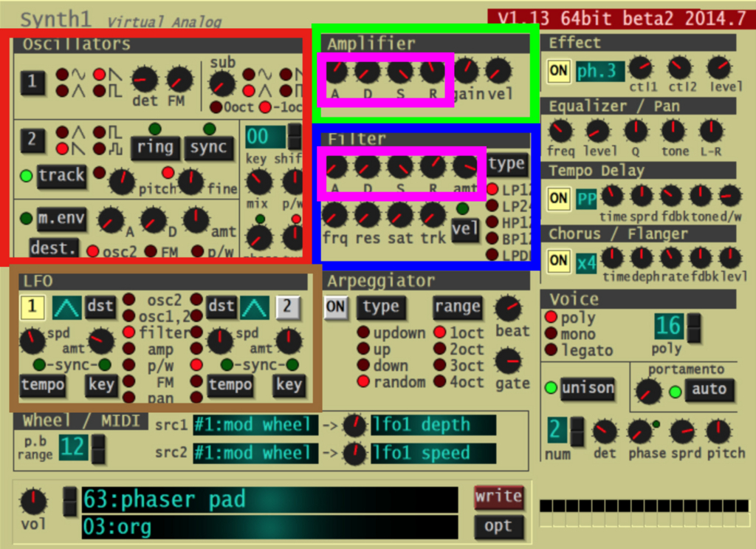Click the Filter type button
This screenshot has width=756, height=549.
click(506, 165)
